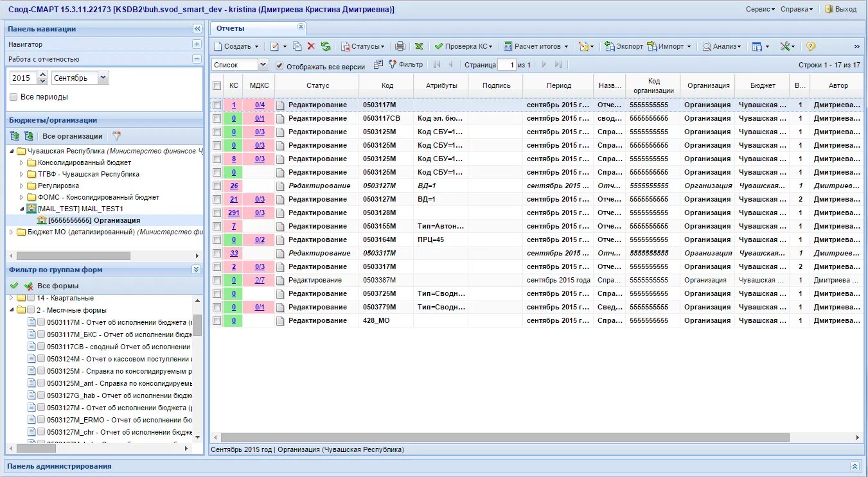The image size is (868, 477).
Task: Open the МДКС link showing 2/7
Action: (x=260, y=280)
